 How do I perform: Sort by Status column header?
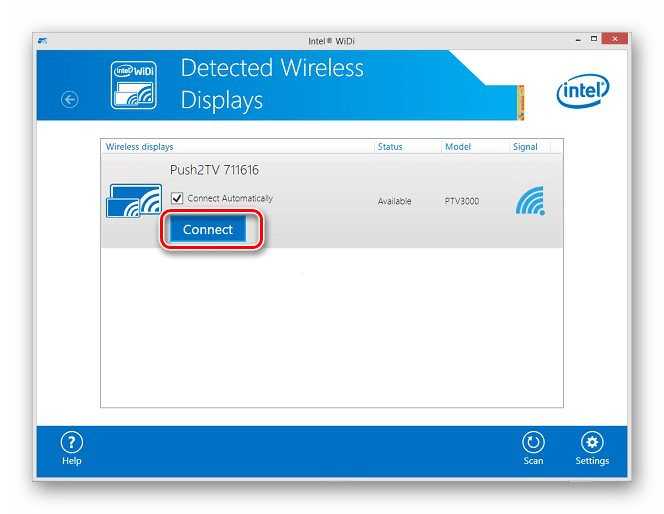[x=390, y=147]
